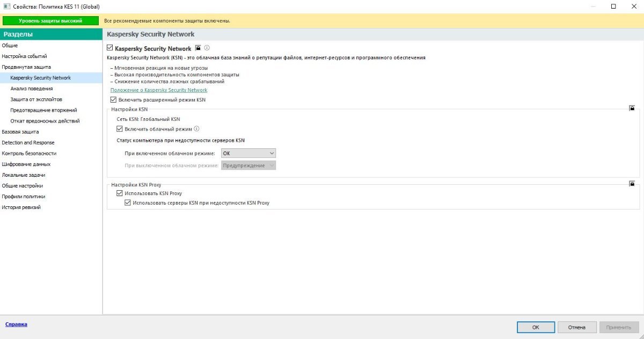Click the Разделы sidebar header
The image size is (644, 339).
(x=51, y=34)
